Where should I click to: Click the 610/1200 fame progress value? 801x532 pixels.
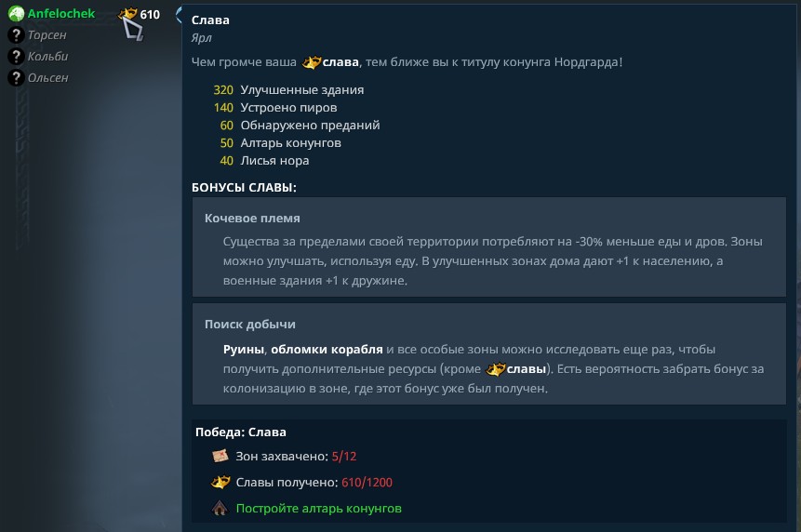click(x=367, y=483)
